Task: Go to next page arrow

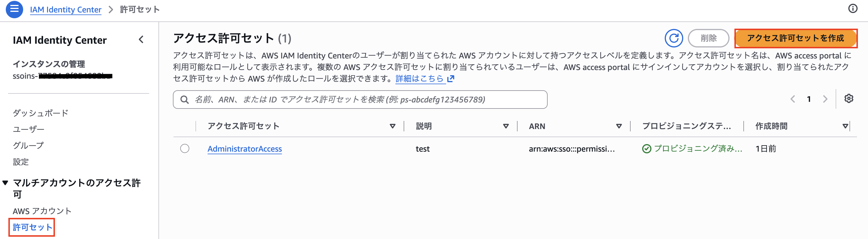Action: tap(825, 99)
